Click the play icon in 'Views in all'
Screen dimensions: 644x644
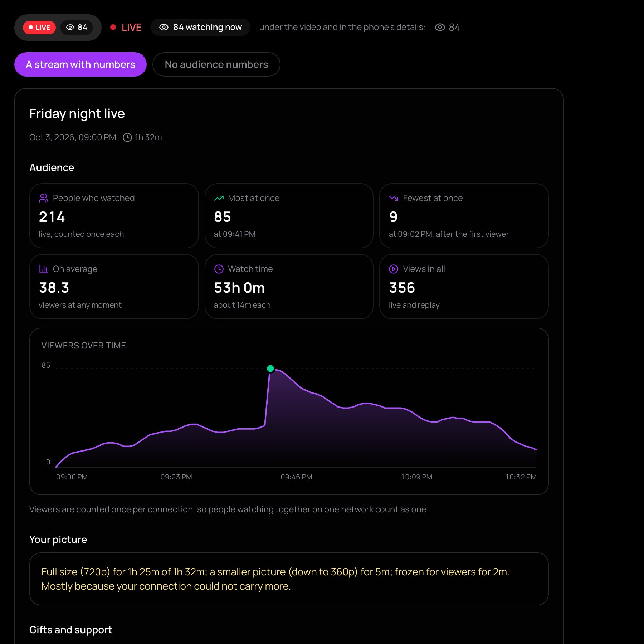click(x=394, y=269)
